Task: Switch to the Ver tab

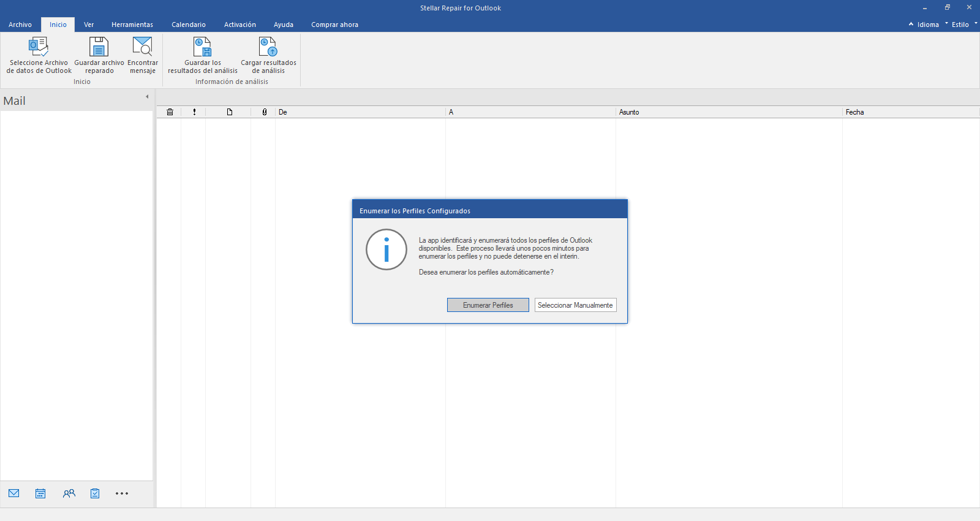Action: pos(89,25)
